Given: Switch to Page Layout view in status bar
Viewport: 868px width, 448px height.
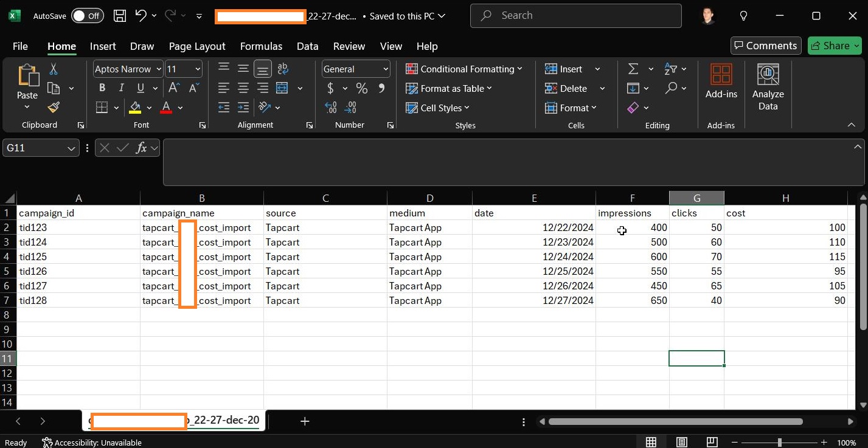Looking at the screenshot, I should (682, 442).
